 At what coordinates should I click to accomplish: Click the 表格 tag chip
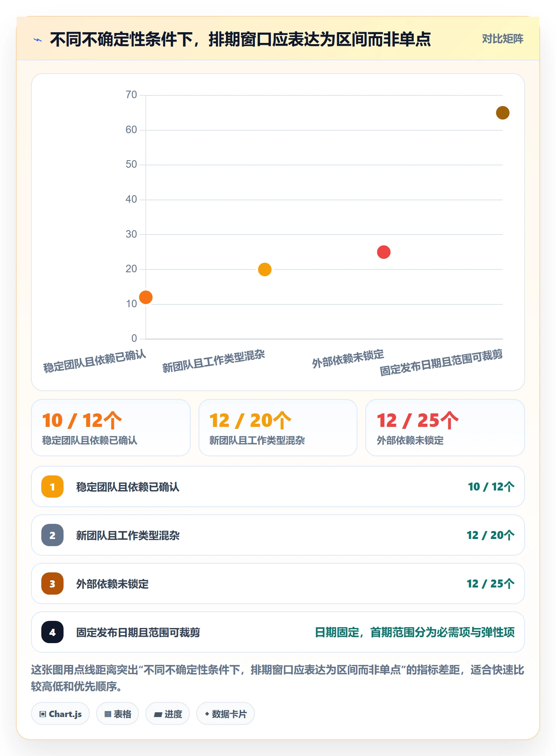click(x=118, y=714)
